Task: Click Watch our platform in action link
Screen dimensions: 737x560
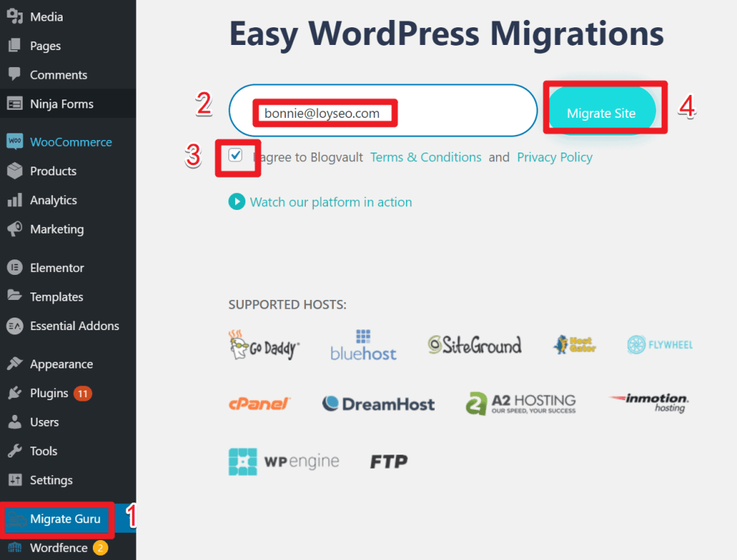Action: click(x=331, y=202)
